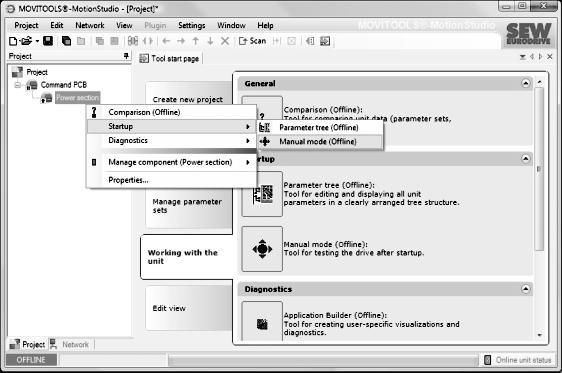Collapse the General section chevron

tap(525, 83)
